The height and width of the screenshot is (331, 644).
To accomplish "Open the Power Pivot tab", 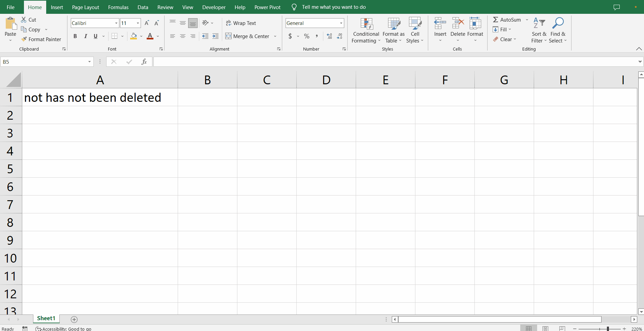I will tap(267, 7).
